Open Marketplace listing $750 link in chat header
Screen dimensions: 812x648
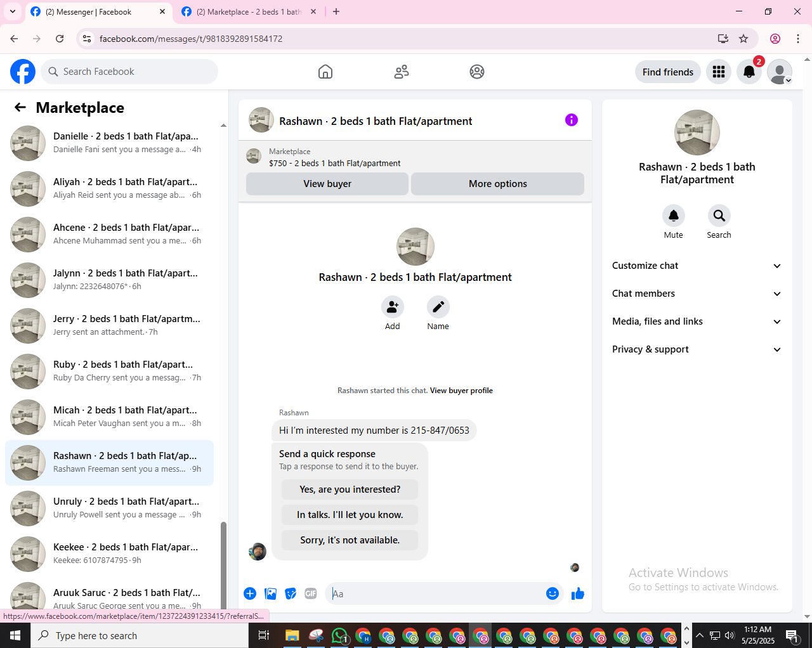334,163
